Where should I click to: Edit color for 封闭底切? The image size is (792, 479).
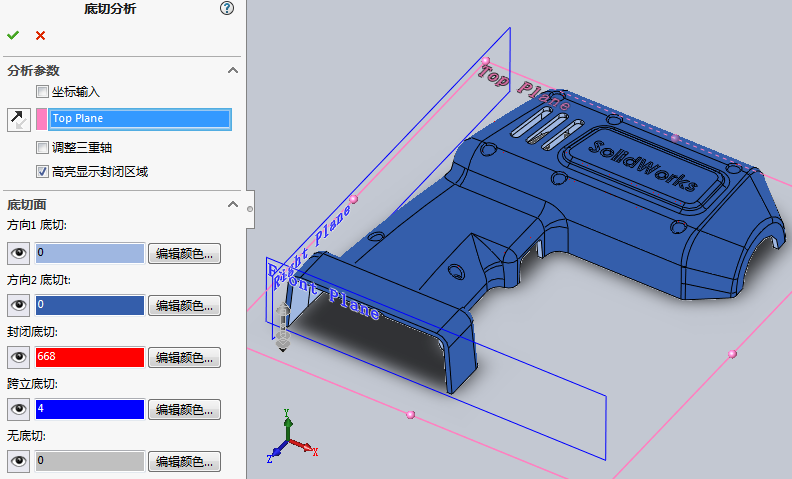184,357
